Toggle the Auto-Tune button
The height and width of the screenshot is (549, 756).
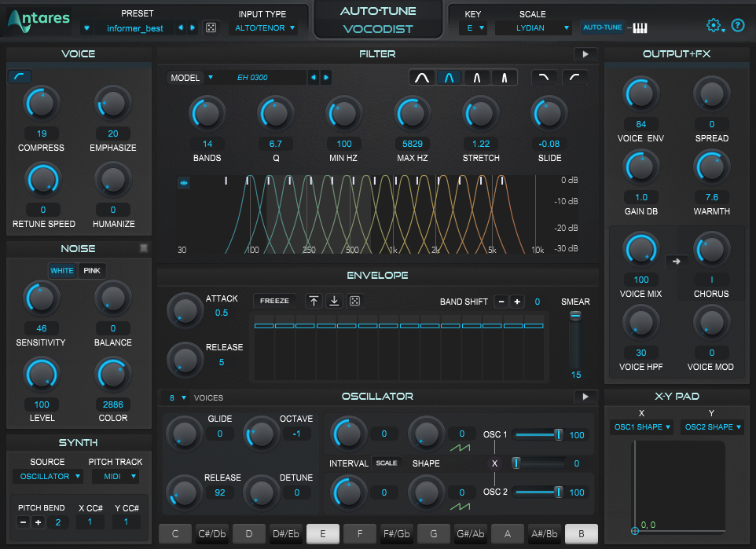coord(603,27)
